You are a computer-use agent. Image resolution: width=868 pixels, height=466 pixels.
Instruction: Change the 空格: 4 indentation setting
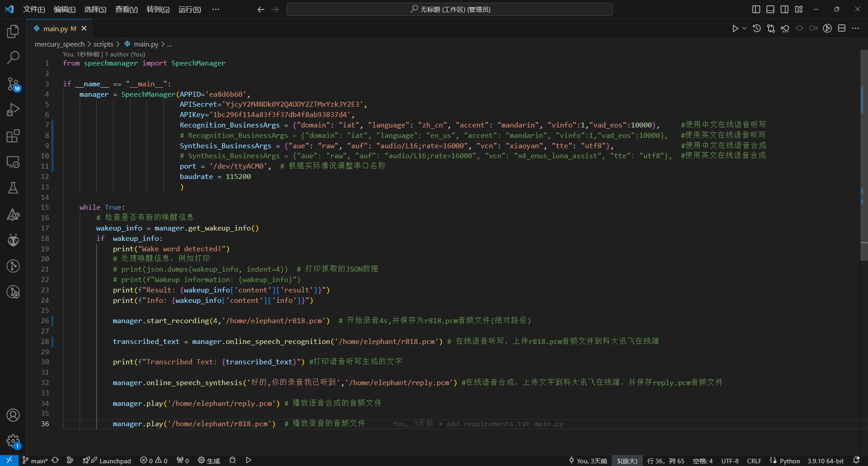tap(703, 461)
